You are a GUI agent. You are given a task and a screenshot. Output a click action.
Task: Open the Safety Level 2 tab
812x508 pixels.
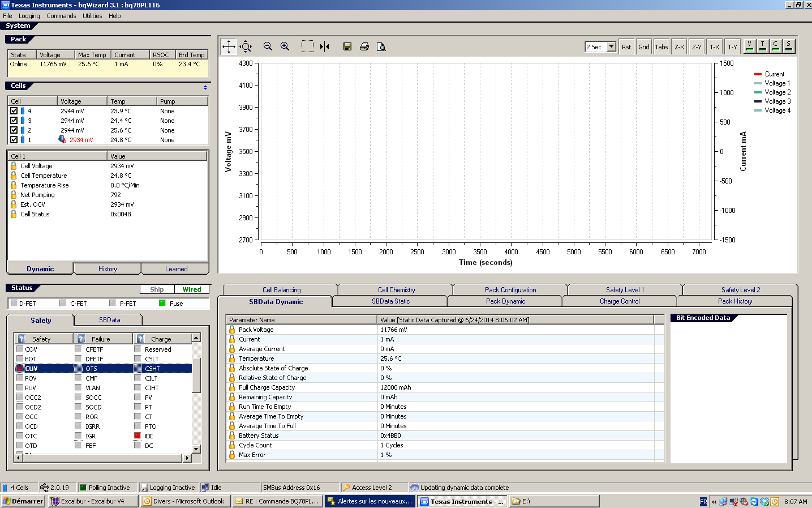[x=740, y=290]
